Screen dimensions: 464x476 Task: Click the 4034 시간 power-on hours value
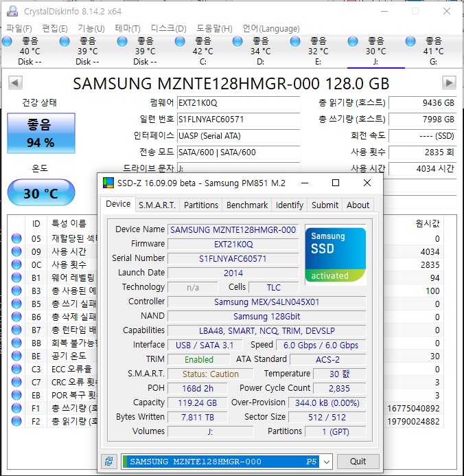[422, 168]
